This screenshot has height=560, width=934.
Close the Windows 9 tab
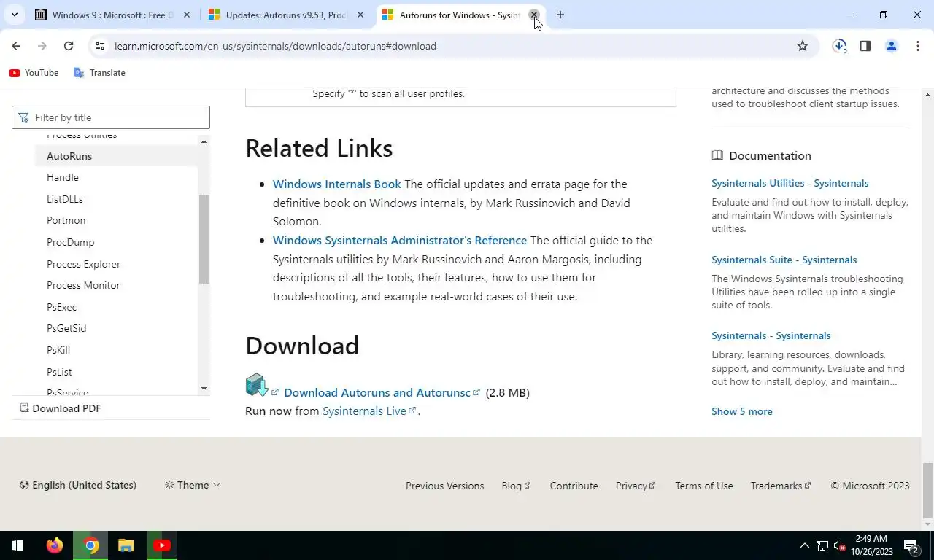[x=187, y=15]
